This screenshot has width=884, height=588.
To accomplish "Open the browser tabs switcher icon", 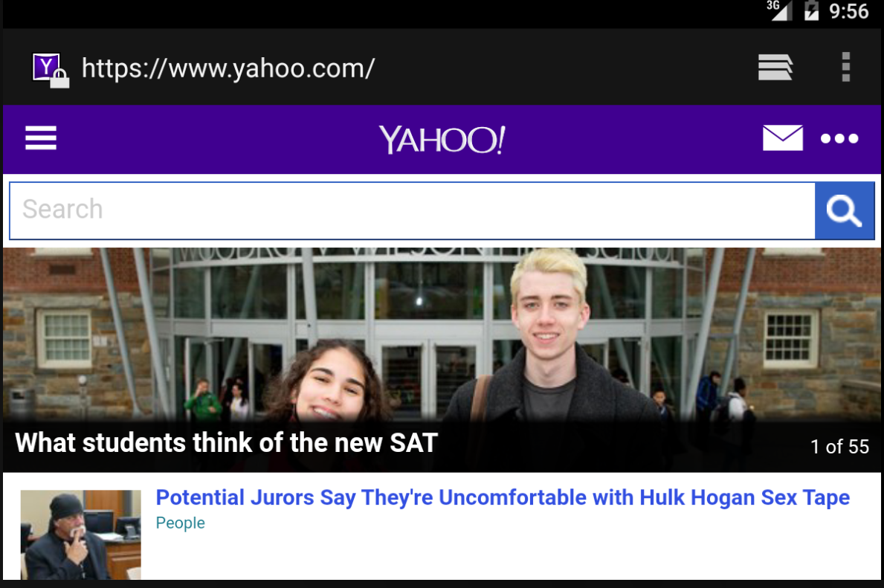I will 775,68.
